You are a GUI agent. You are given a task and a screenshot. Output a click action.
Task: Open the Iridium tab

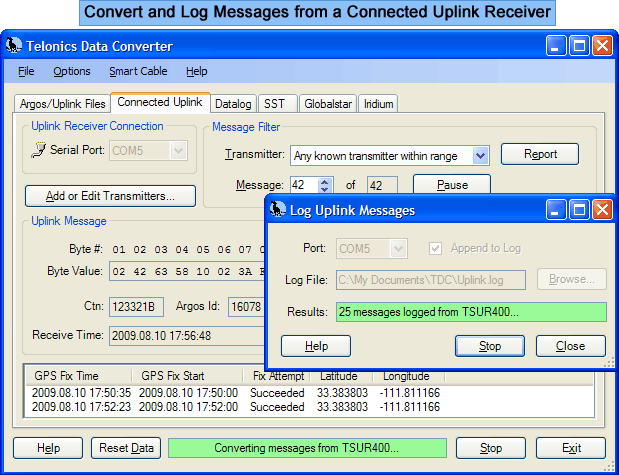(x=378, y=104)
